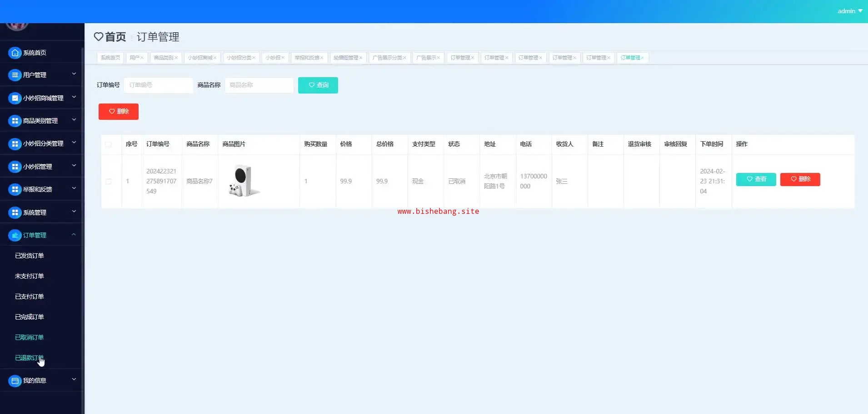Close the 轮播图管理 tab with its ×
This screenshot has width=868, height=414.
(x=361, y=58)
